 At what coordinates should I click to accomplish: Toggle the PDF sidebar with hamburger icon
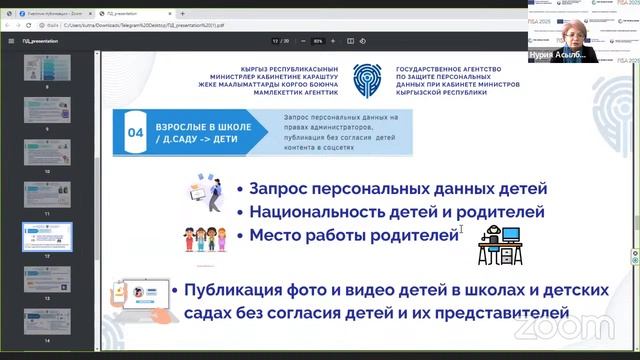click(x=11, y=41)
